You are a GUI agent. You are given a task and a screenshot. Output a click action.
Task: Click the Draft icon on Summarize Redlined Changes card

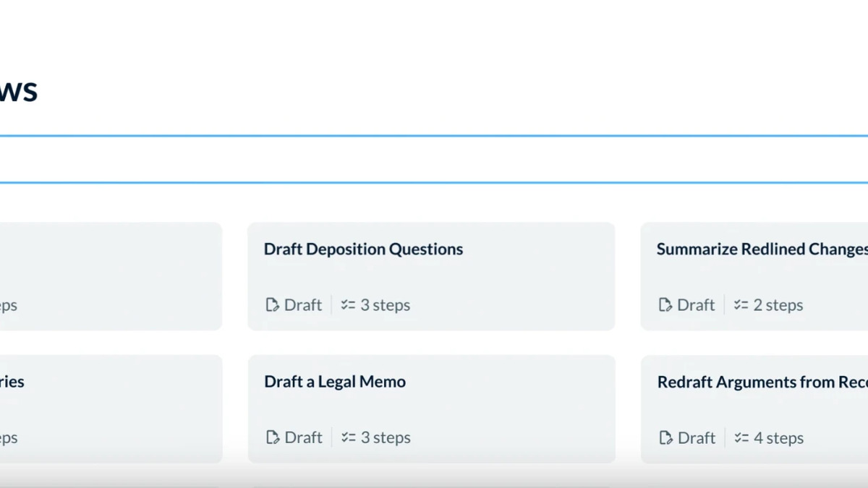point(665,304)
